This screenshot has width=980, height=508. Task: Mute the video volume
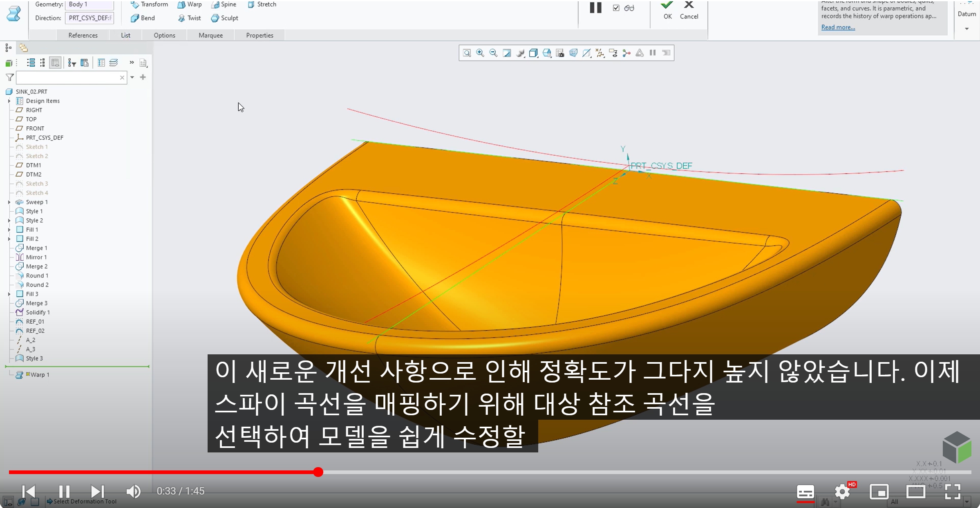click(x=133, y=491)
